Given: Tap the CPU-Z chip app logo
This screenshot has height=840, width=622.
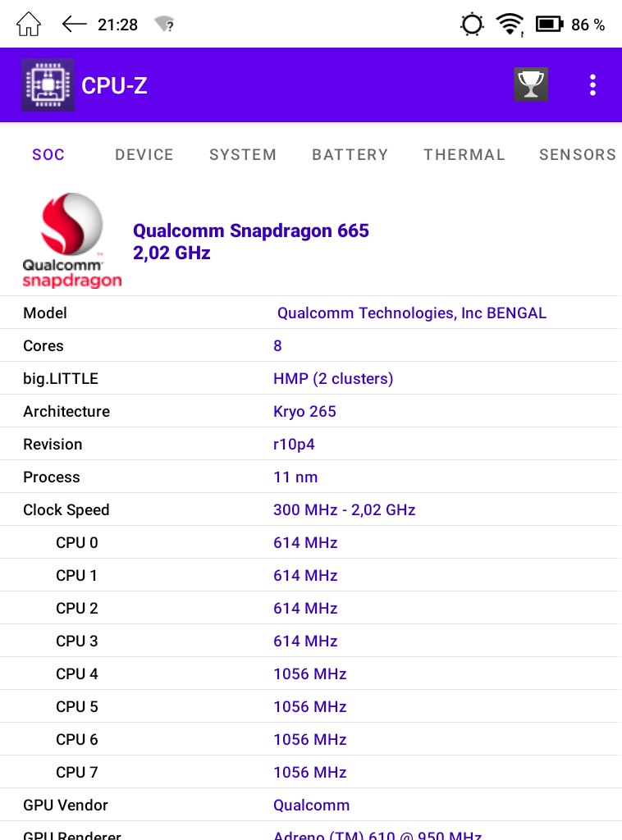Looking at the screenshot, I should pyautogui.click(x=48, y=85).
